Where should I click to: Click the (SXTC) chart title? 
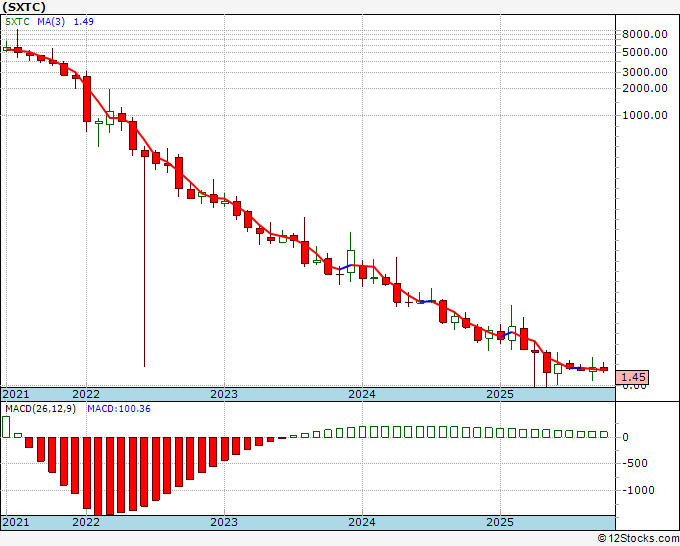[x=24, y=7]
